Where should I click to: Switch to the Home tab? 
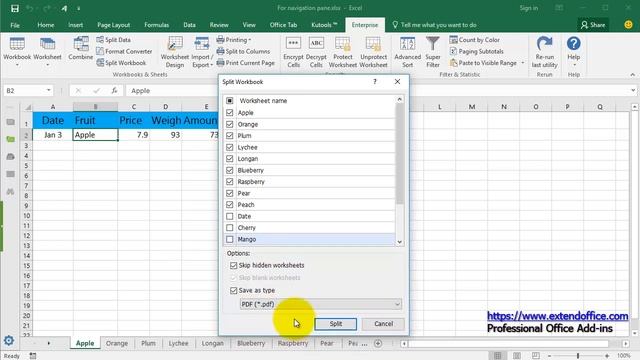(x=46, y=25)
